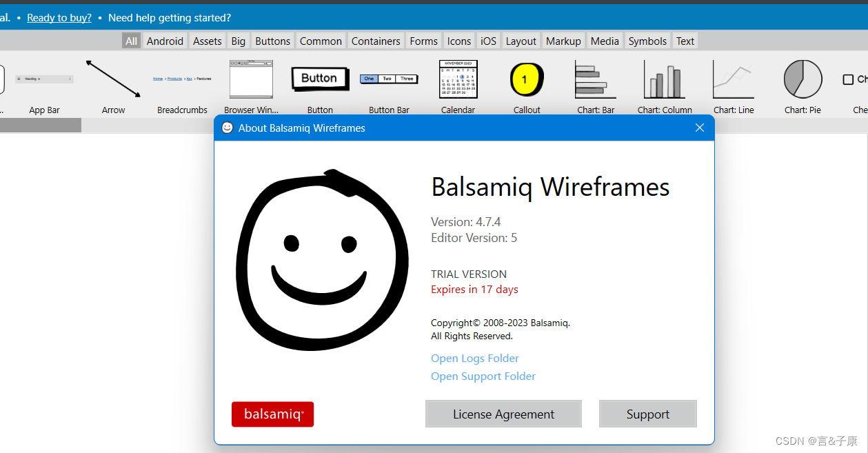Viewport: 868px width, 453px height.
Task: Open Logs Folder link
Action: (475, 359)
